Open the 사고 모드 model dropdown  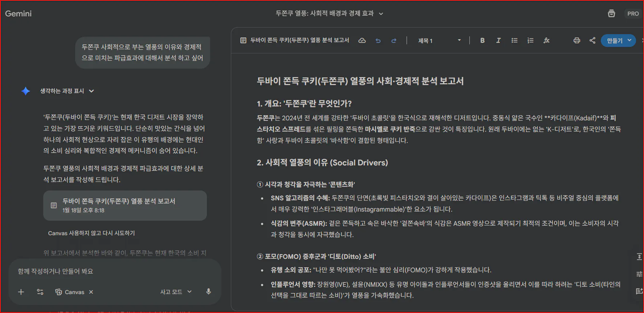click(176, 292)
